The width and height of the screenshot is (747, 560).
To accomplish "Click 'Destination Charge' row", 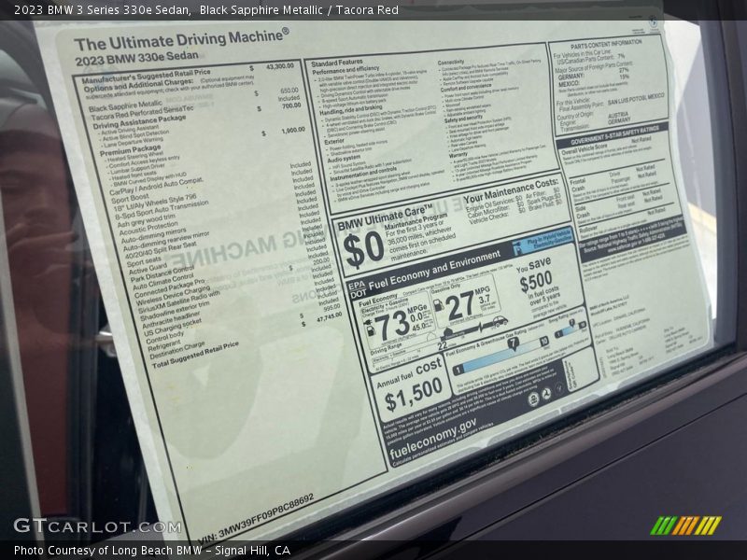I will point(177,352).
